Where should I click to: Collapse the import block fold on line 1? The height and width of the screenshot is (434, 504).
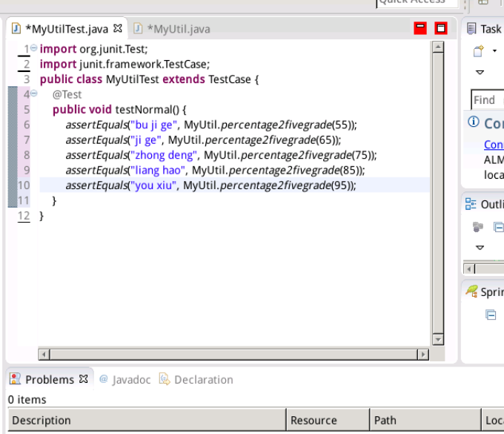(34, 48)
